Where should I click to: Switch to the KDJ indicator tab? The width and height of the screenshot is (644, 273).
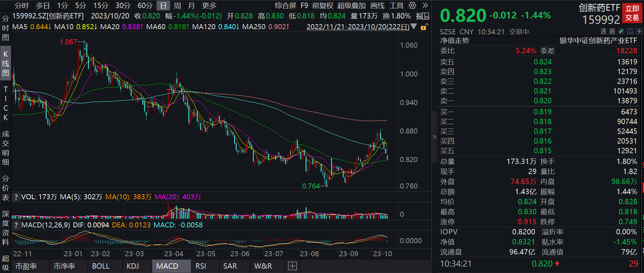[x=133, y=266]
